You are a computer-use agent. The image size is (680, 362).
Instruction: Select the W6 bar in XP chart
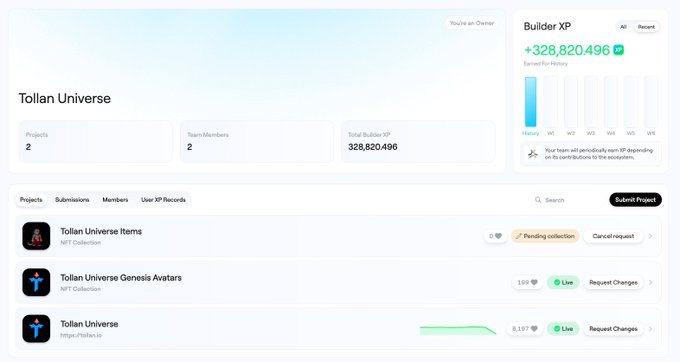click(x=651, y=102)
